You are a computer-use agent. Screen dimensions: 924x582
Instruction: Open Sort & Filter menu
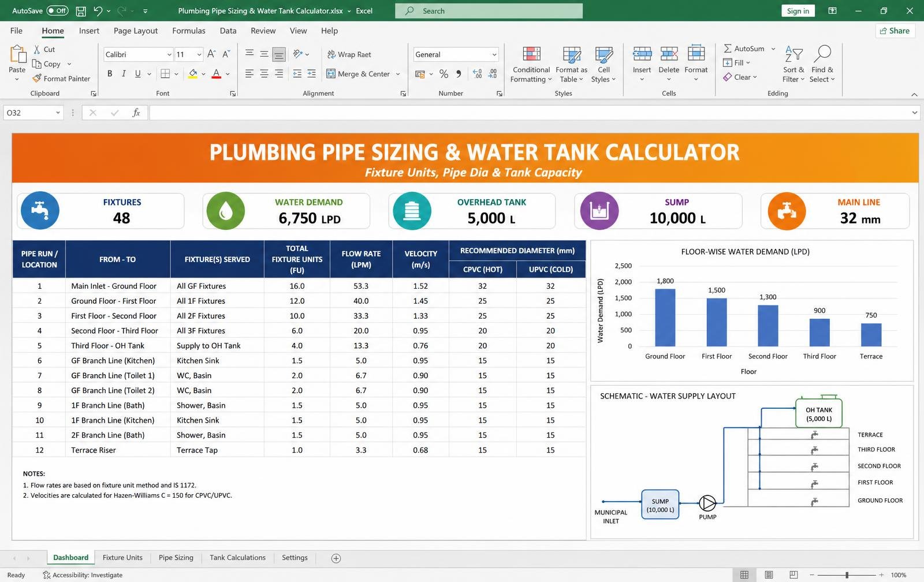pyautogui.click(x=793, y=65)
